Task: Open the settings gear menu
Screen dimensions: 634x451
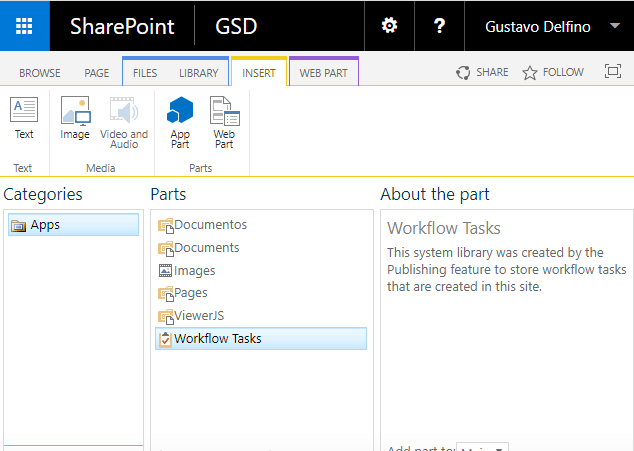Action: [389, 26]
